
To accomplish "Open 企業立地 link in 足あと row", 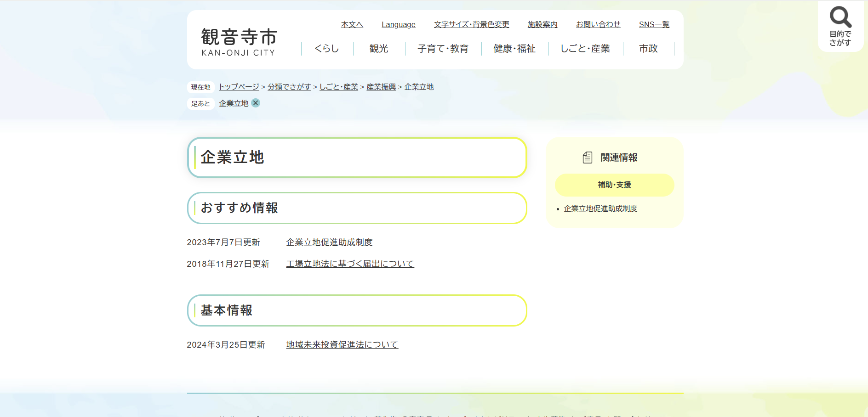I will click(x=234, y=103).
